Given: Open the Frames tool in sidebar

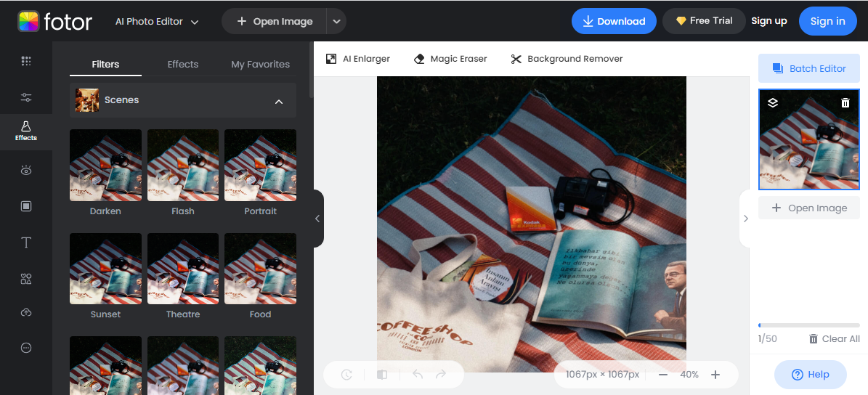Looking at the screenshot, I should point(26,206).
